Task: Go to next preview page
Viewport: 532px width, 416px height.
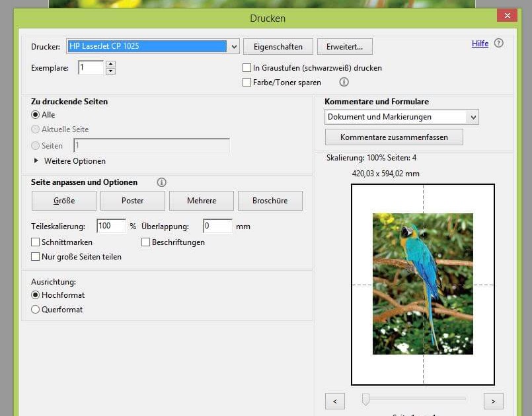Action: (493, 401)
